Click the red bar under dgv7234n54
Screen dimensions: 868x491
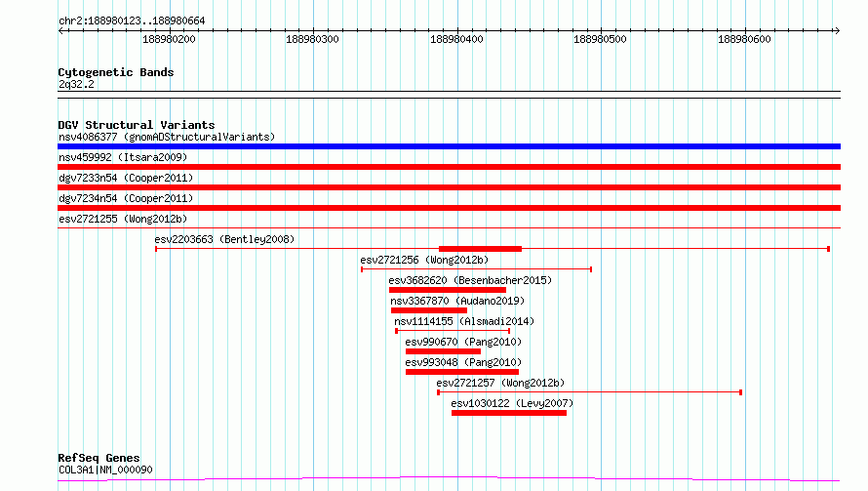tap(449, 208)
